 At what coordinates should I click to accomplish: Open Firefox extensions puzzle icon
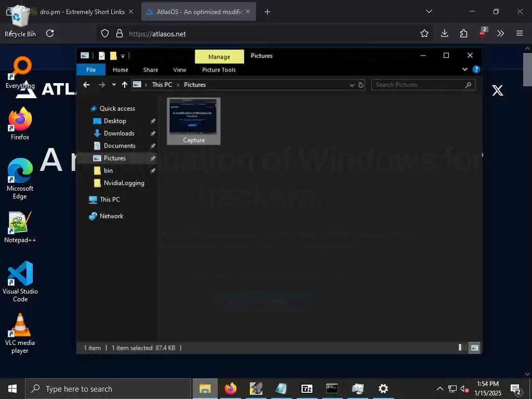coord(463,33)
